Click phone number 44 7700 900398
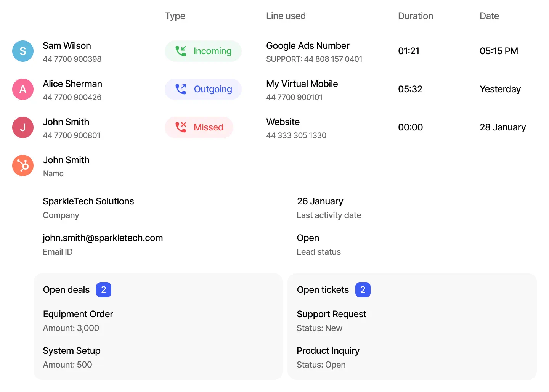This screenshot has width=549, height=392. 72,59
